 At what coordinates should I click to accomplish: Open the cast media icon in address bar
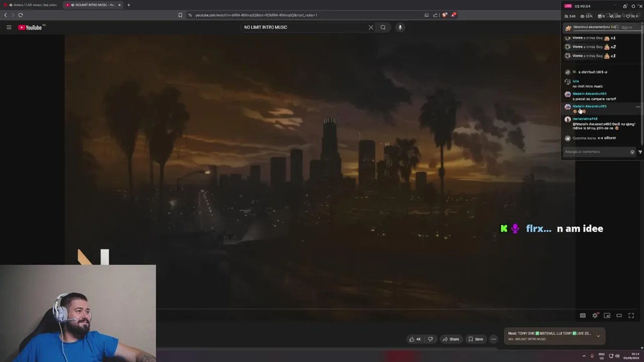click(x=427, y=15)
